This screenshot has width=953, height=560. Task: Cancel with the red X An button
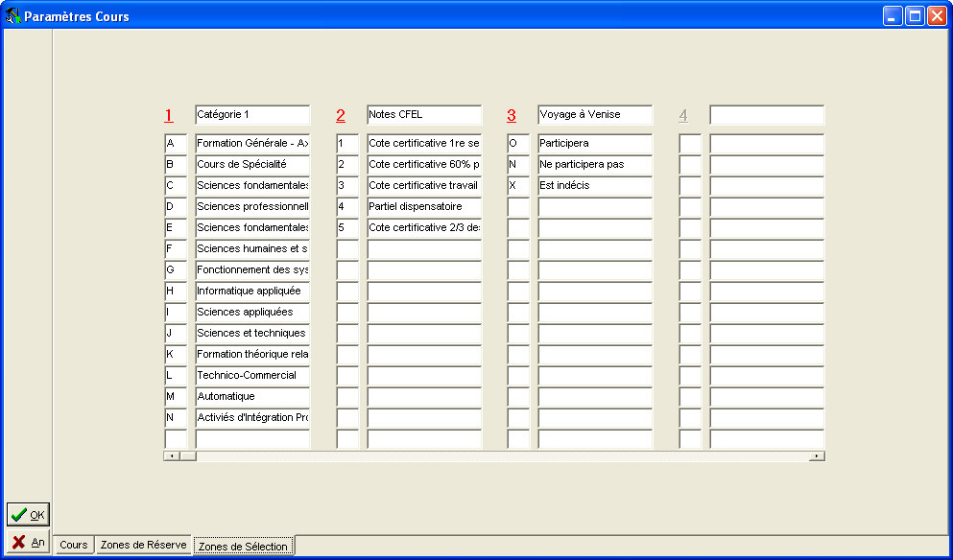pyautogui.click(x=28, y=542)
